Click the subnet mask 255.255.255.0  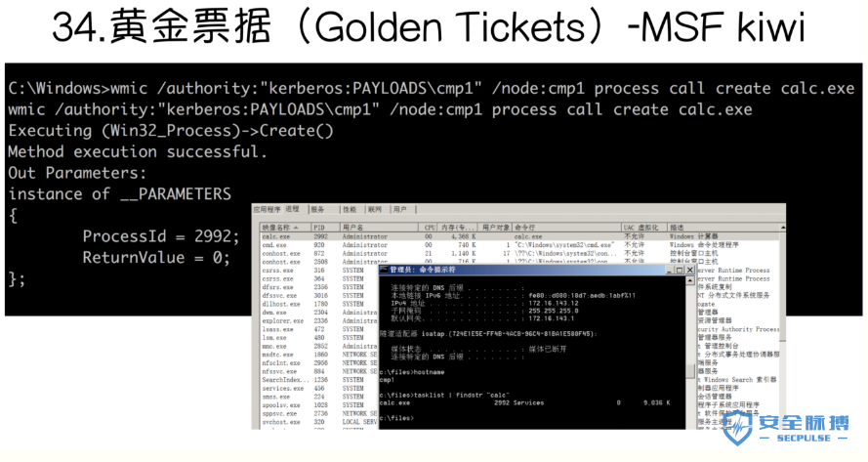(x=553, y=311)
